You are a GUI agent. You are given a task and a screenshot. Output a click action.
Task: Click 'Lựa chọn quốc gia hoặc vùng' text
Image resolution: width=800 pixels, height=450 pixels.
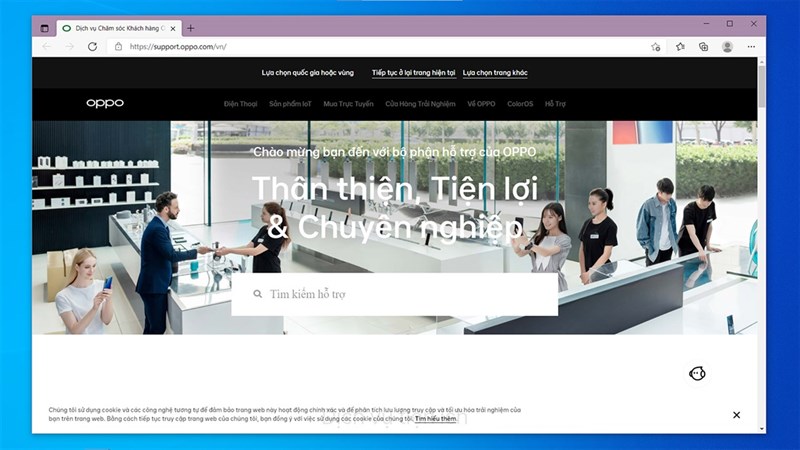[x=308, y=73]
